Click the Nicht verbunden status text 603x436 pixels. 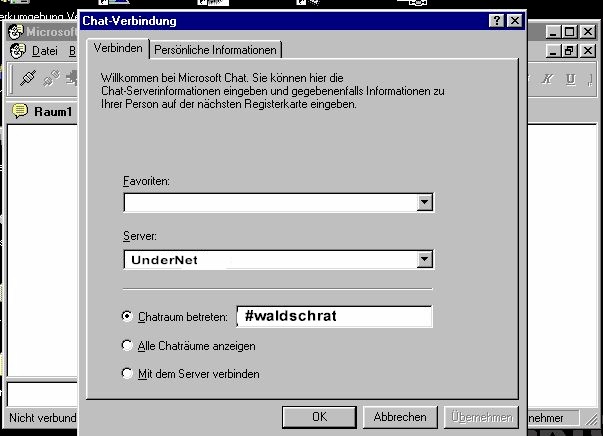tap(42, 418)
